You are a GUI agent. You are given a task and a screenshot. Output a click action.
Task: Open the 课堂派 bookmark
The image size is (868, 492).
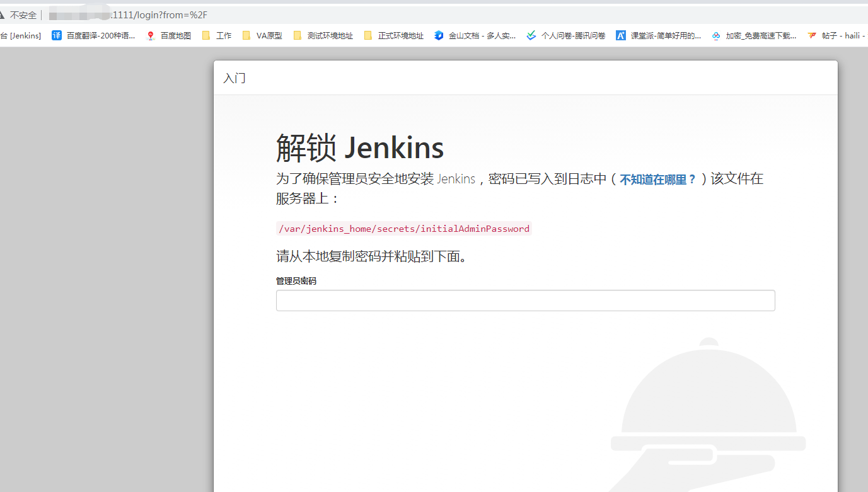coord(659,36)
